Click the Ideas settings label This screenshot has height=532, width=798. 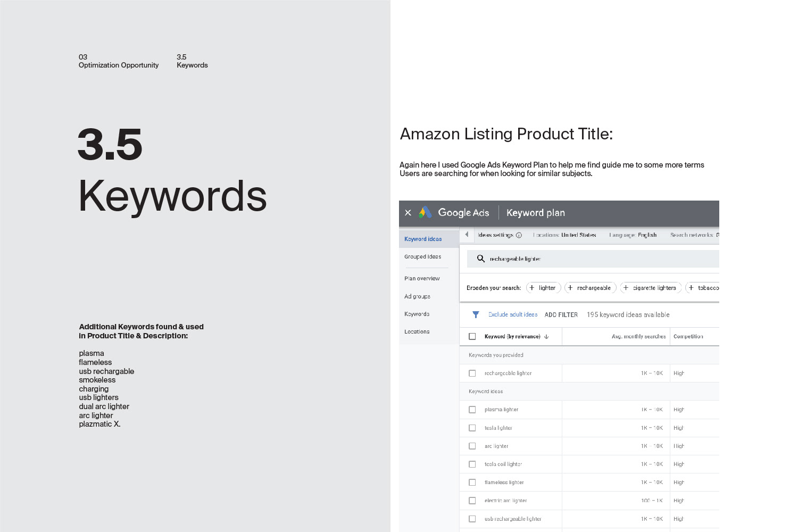495,235
